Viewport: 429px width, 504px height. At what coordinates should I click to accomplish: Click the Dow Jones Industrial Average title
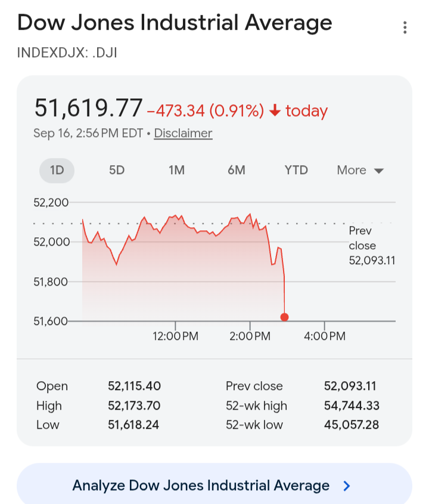pos(175,23)
